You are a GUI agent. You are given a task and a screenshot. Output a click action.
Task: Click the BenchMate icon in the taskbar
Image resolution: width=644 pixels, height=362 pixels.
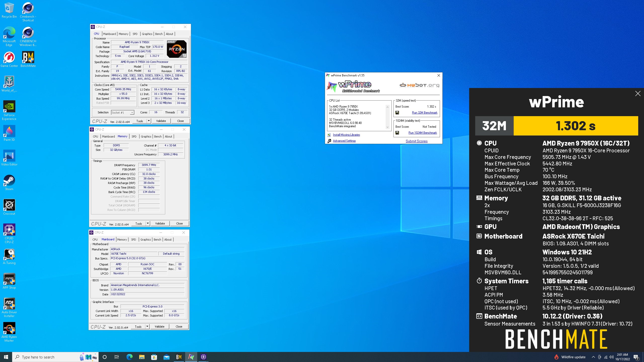coord(179,357)
